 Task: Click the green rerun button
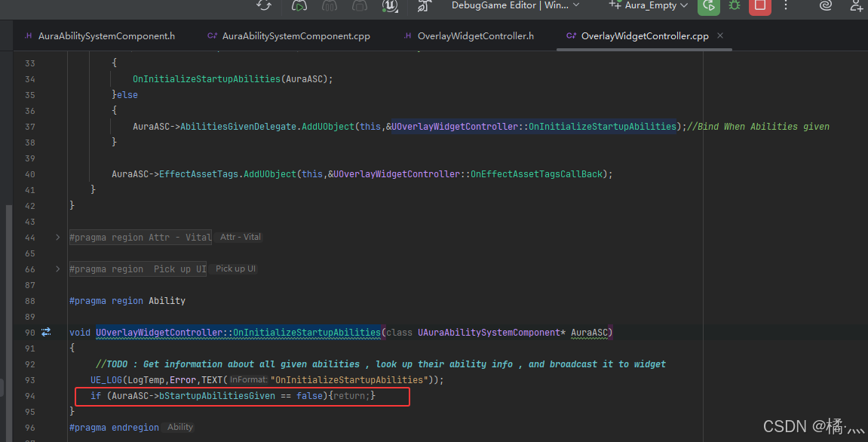point(709,5)
